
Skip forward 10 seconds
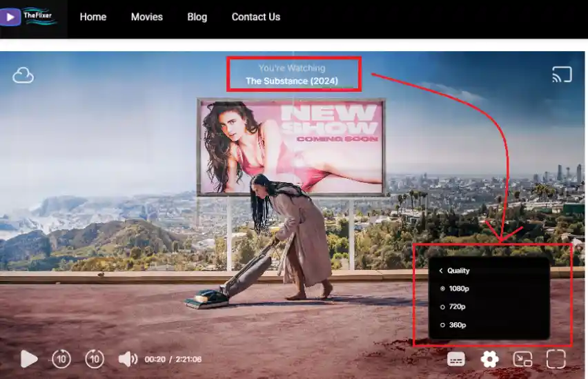click(95, 359)
